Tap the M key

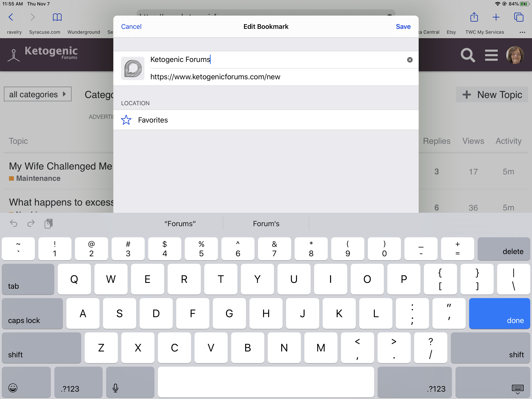(321, 348)
